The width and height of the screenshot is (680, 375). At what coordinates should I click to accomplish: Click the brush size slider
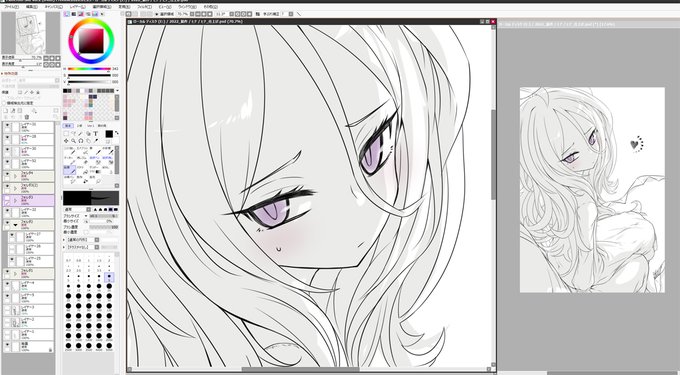click(104, 216)
